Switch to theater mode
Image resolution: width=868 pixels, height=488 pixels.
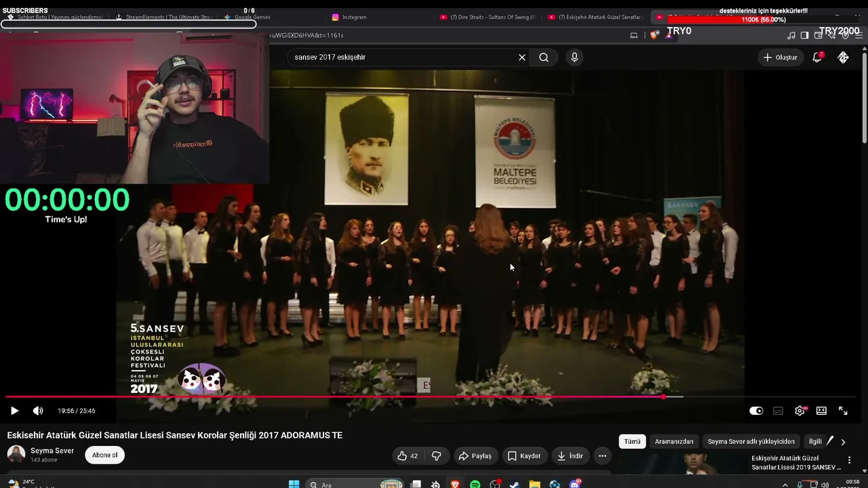[x=821, y=411]
